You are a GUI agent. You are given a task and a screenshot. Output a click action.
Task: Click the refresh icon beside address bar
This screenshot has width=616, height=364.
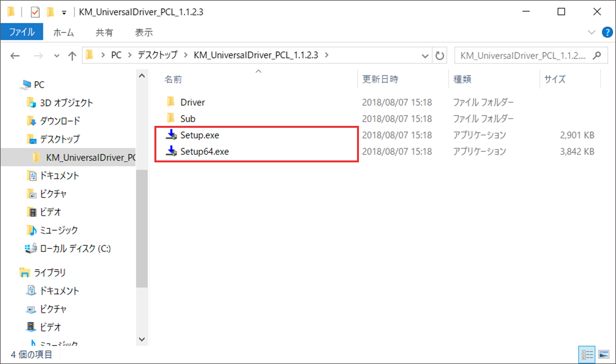(439, 56)
